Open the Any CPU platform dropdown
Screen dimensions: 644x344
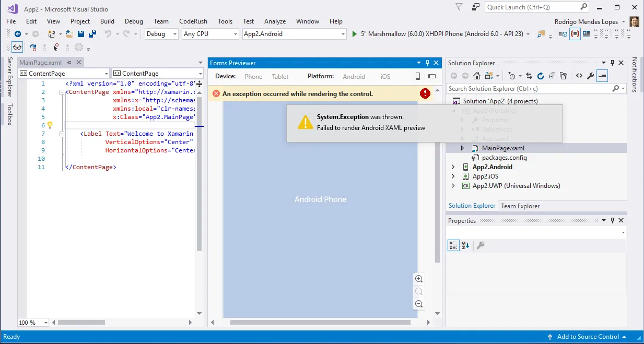point(210,34)
